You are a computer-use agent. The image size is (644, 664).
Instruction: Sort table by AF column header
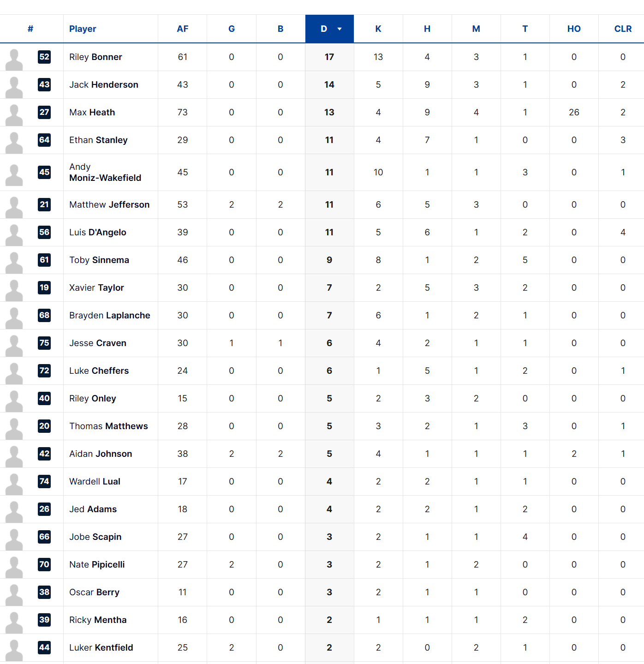(182, 29)
